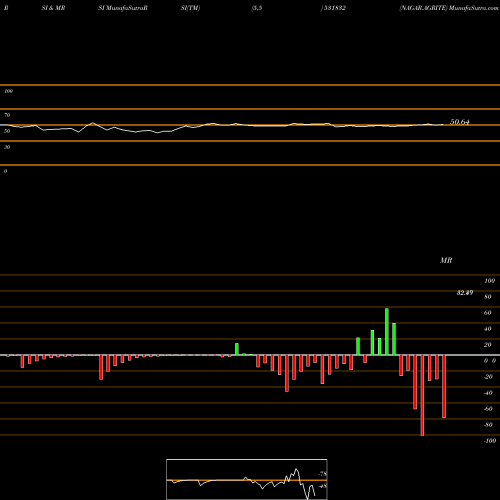Click the '80' label on MR right axis
Viewport: 500px width, 500px height.
(x=488, y=297)
